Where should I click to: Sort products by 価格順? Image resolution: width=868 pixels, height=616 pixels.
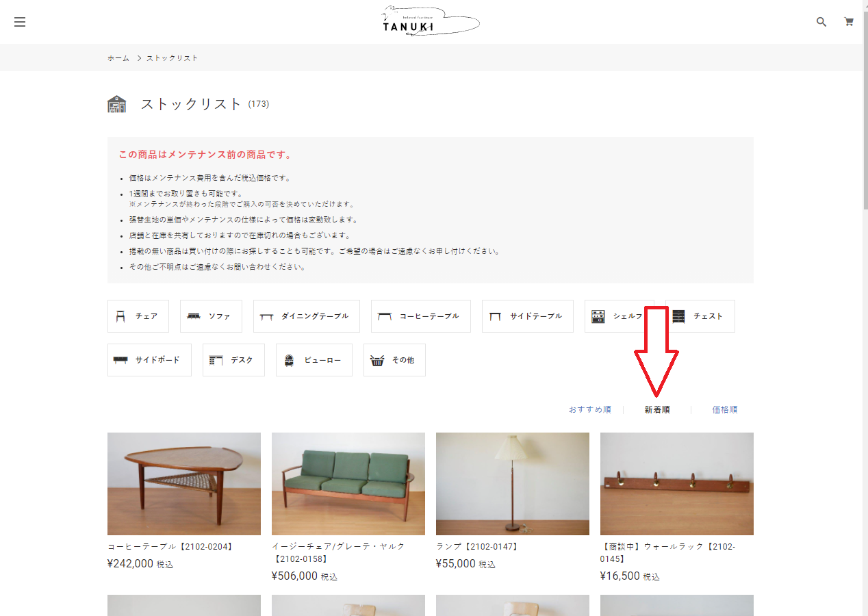pos(724,410)
